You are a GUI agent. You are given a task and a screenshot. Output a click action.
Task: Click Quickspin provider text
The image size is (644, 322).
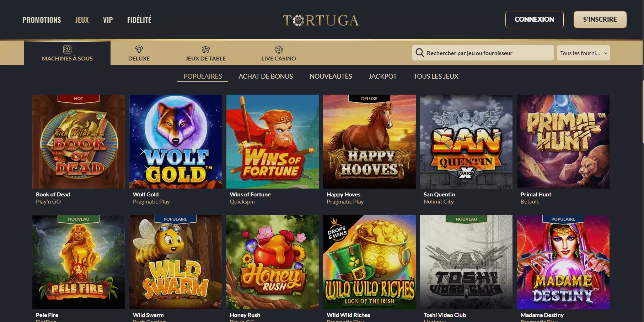[x=242, y=201]
